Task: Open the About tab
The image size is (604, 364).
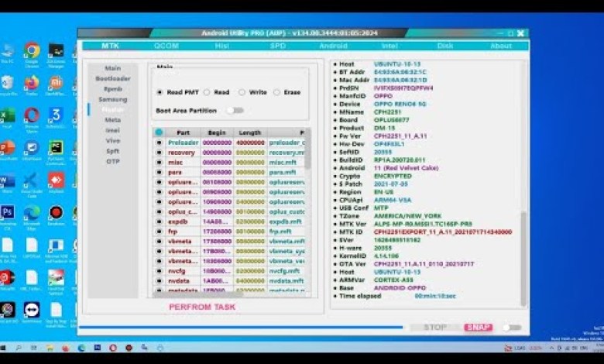Action: click(501, 46)
